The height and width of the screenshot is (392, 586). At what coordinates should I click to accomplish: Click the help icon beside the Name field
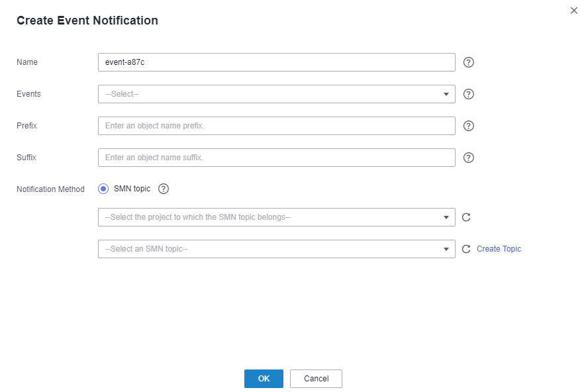[468, 62]
